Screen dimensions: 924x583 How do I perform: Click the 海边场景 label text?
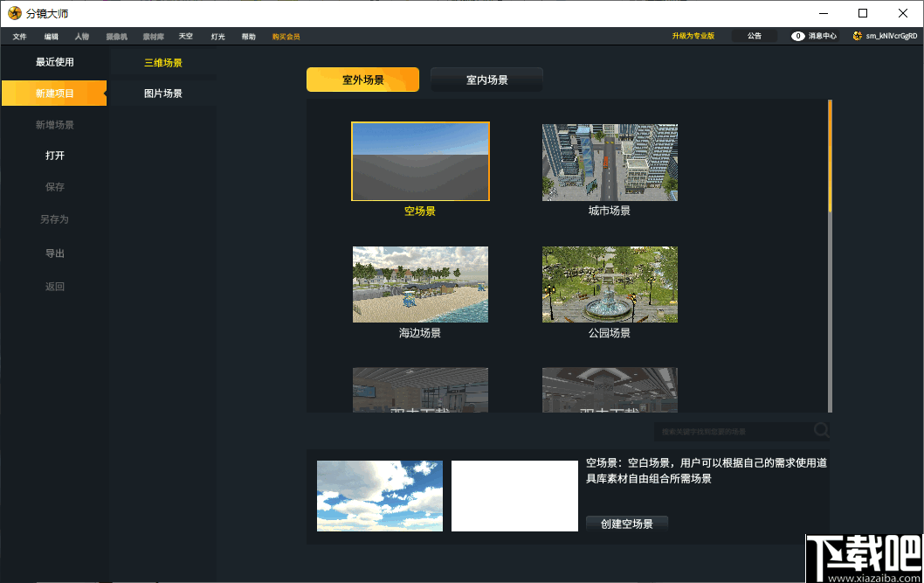(420, 333)
